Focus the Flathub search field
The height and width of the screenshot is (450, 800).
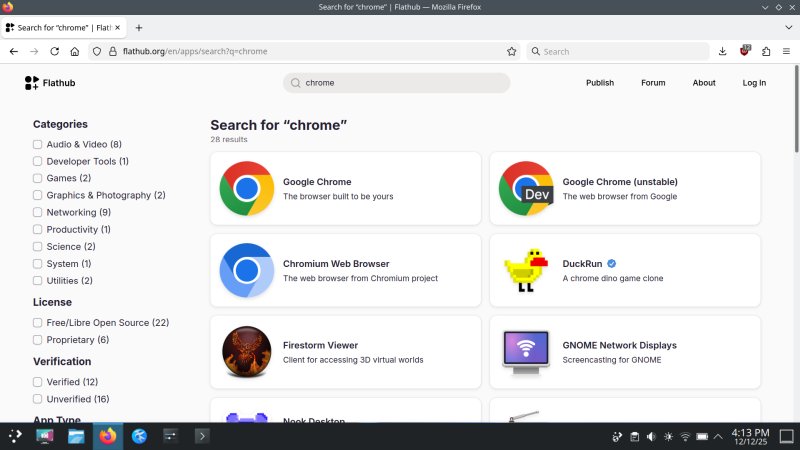click(396, 83)
